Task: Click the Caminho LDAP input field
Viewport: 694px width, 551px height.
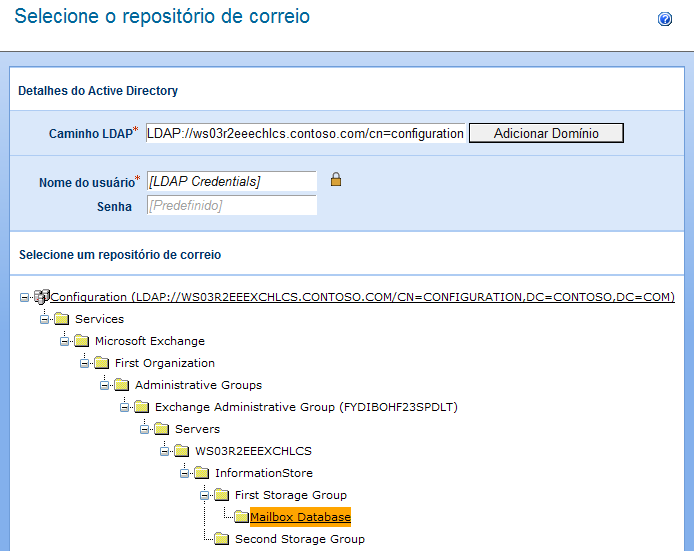Action: 305,133
